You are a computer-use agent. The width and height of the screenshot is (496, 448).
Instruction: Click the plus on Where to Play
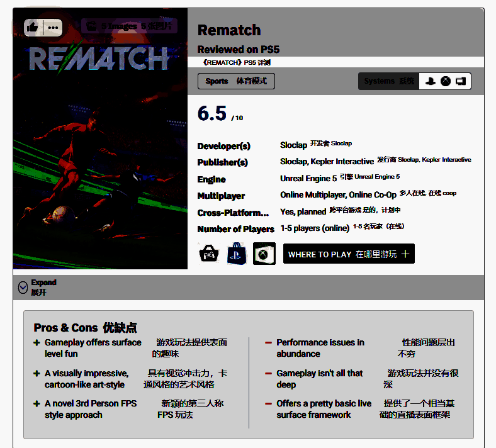(x=405, y=254)
